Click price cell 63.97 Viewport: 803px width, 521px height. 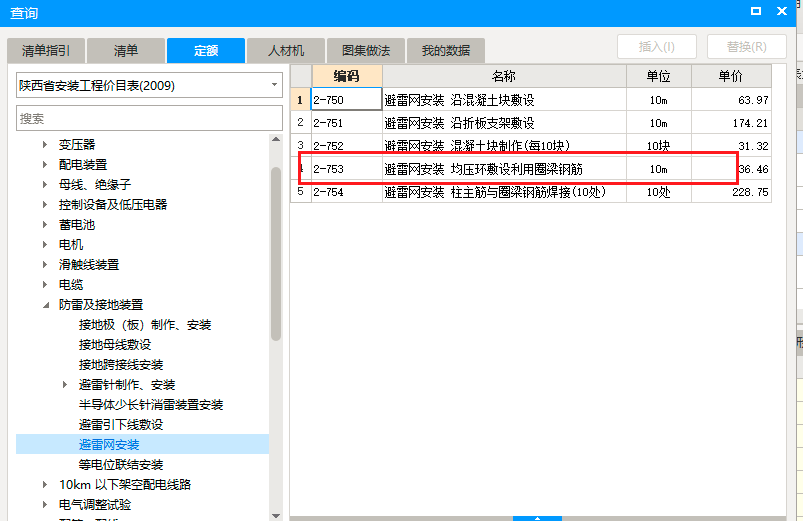(731, 99)
